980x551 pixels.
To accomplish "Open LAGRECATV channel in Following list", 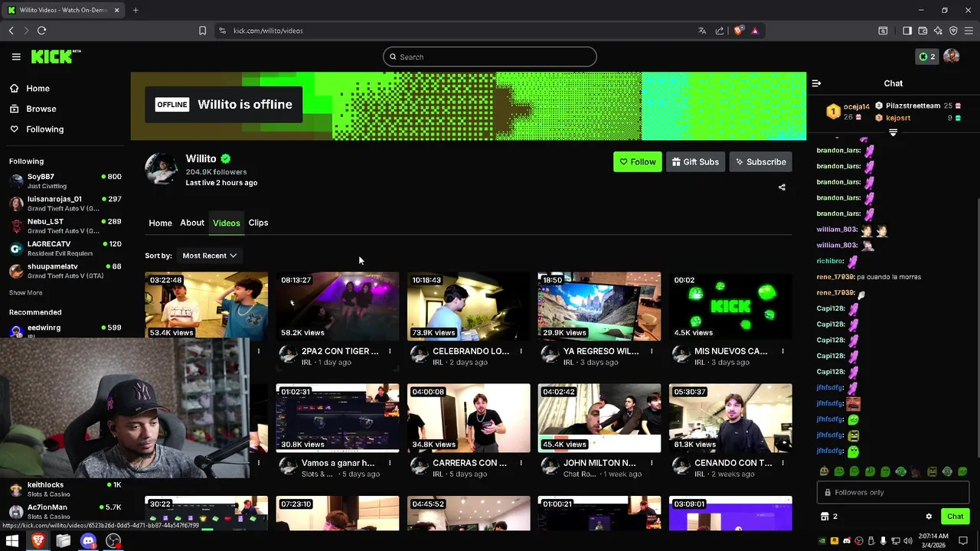I will click(x=65, y=248).
